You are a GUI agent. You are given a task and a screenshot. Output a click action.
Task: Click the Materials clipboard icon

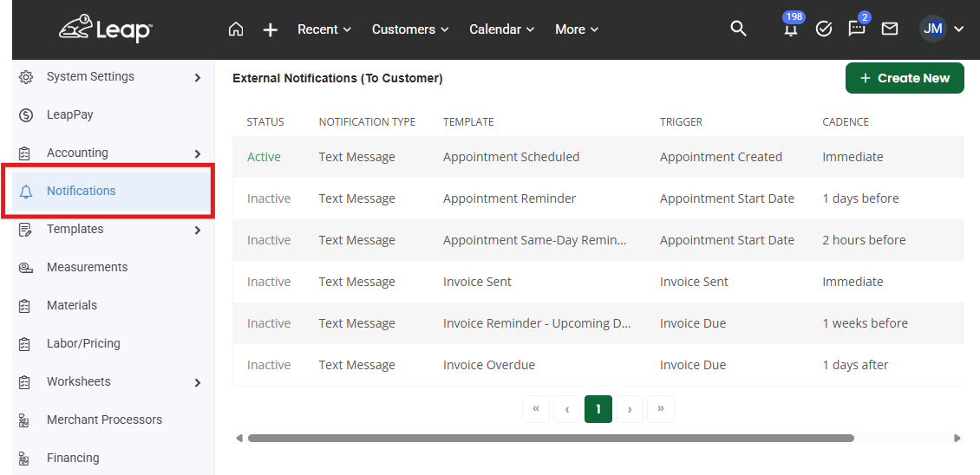25,306
